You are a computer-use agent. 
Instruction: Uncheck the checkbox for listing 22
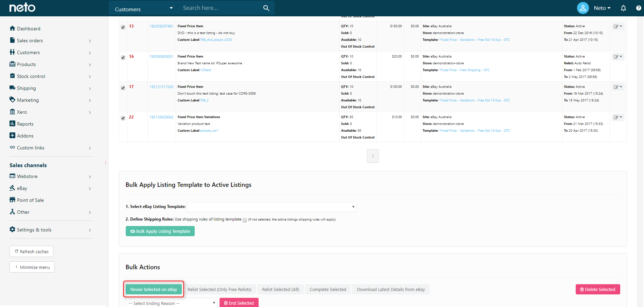click(123, 118)
